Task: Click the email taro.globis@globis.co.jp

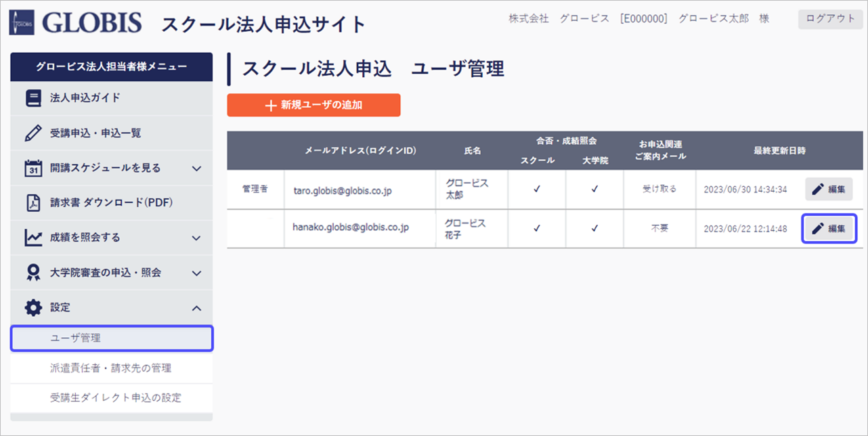Action: click(342, 190)
